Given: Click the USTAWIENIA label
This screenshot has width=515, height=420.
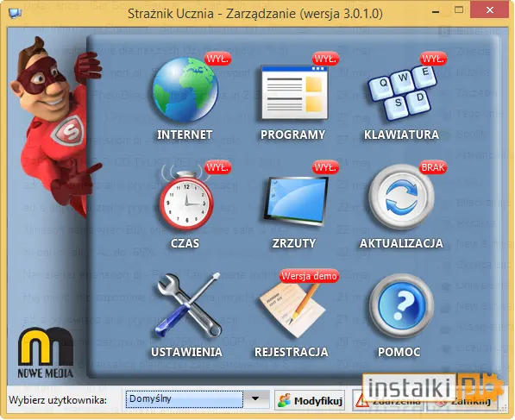Looking at the screenshot, I should [x=186, y=352].
